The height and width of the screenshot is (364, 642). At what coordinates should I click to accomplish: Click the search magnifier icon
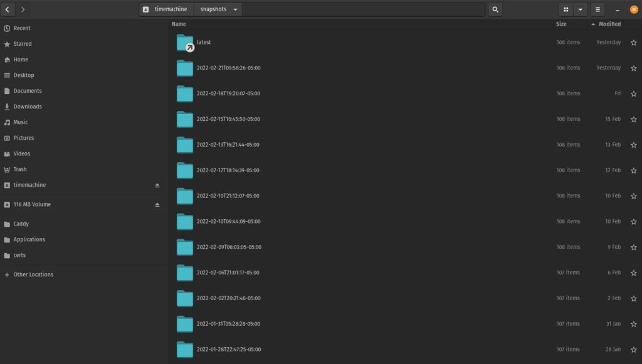pyautogui.click(x=495, y=9)
